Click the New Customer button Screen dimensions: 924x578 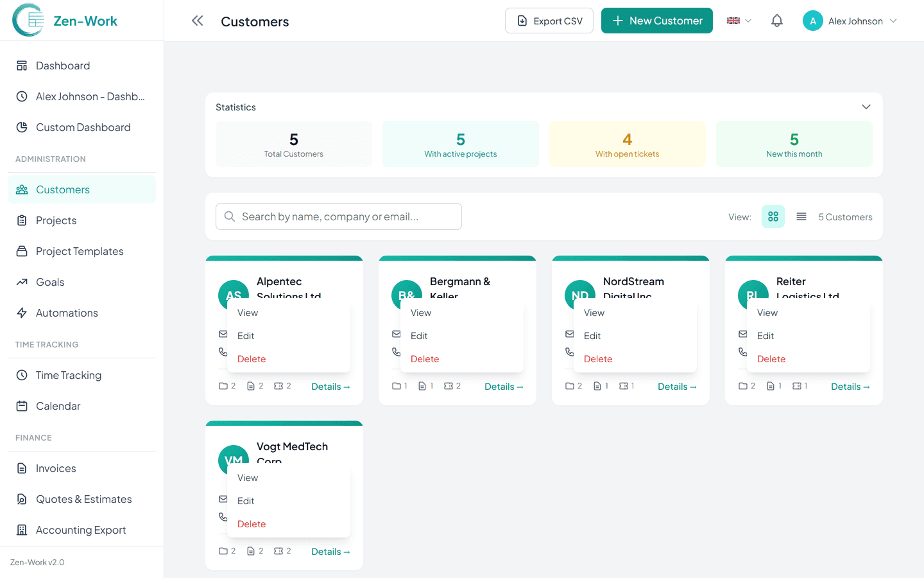[656, 21]
